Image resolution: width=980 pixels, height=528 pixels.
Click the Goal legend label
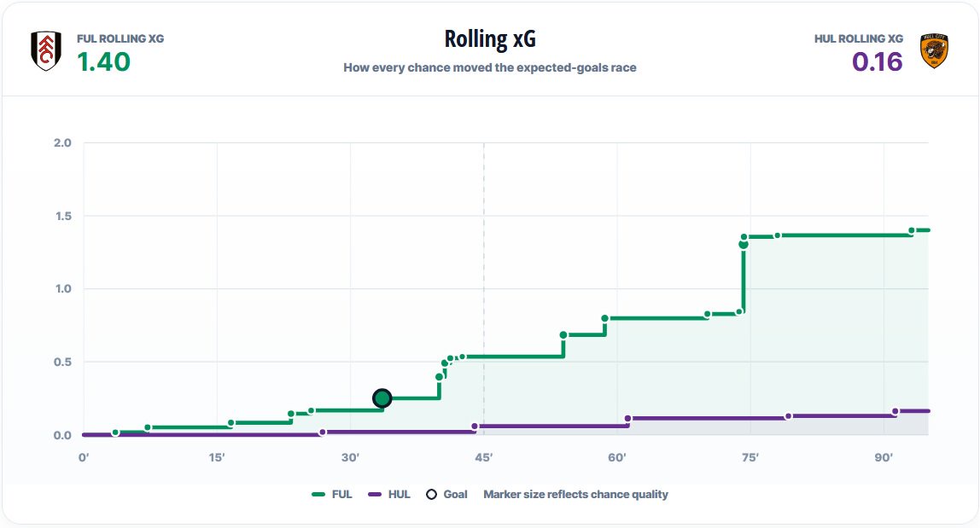click(x=455, y=494)
